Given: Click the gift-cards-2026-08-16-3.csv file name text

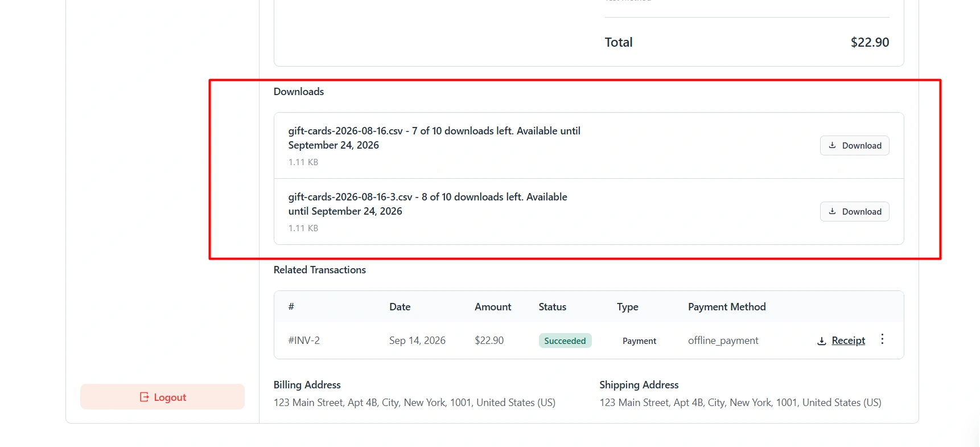Looking at the screenshot, I should pyautogui.click(x=350, y=197).
